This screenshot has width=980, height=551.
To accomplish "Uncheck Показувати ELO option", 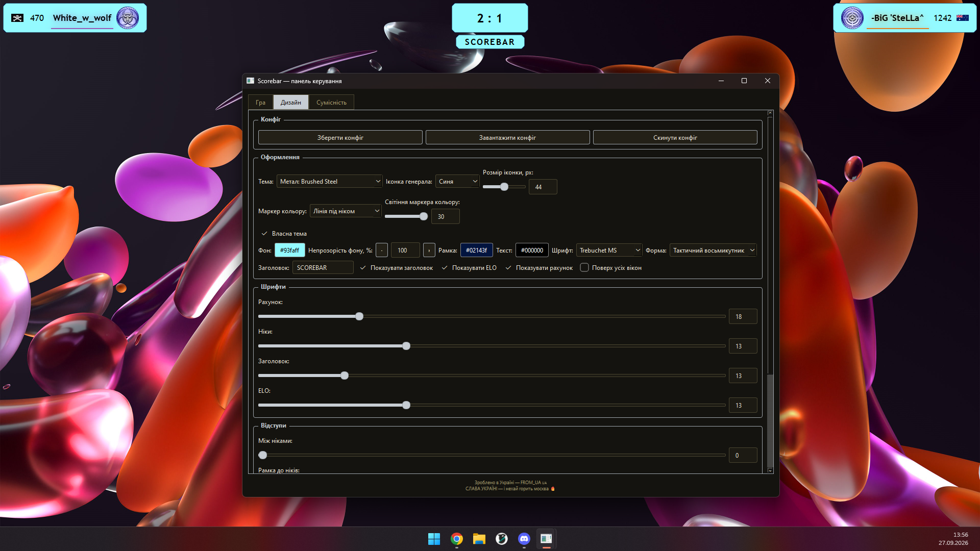I will click(x=445, y=268).
